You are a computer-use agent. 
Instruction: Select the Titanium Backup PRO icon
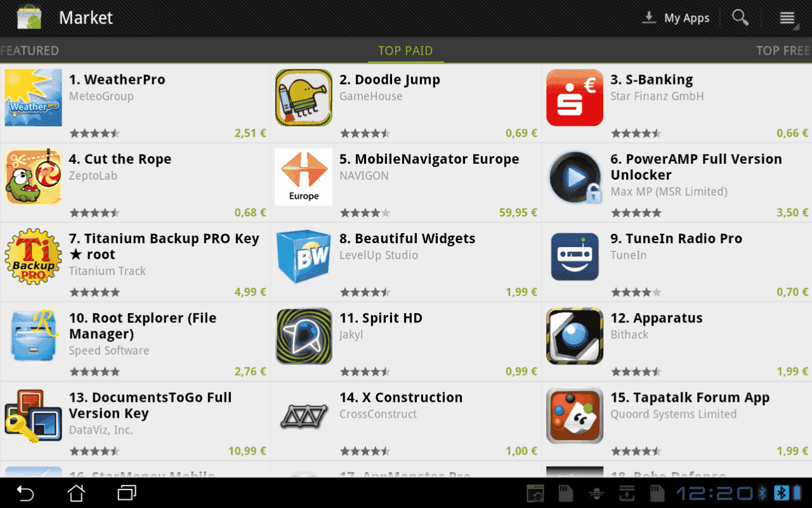tap(34, 257)
